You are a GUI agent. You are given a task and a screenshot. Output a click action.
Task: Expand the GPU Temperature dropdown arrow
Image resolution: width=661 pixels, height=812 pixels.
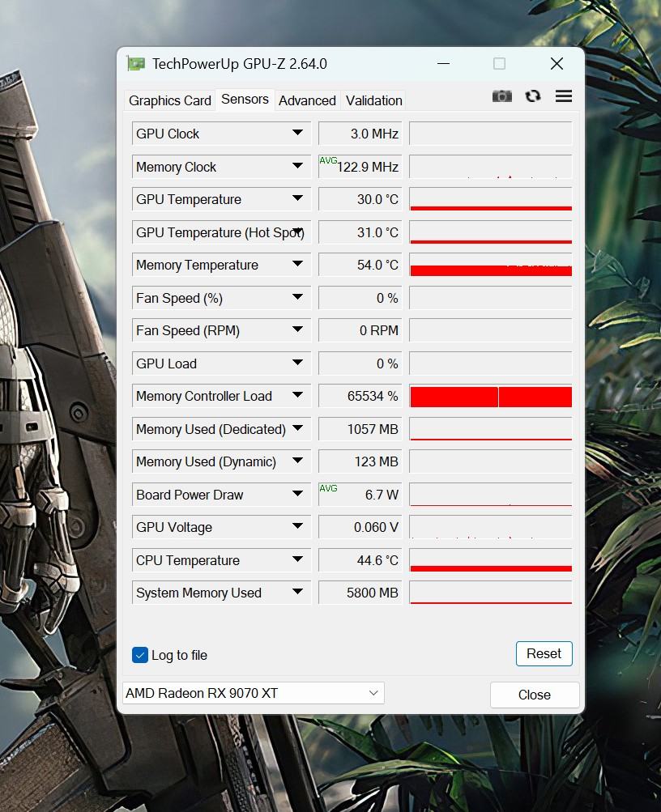point(297,199)
